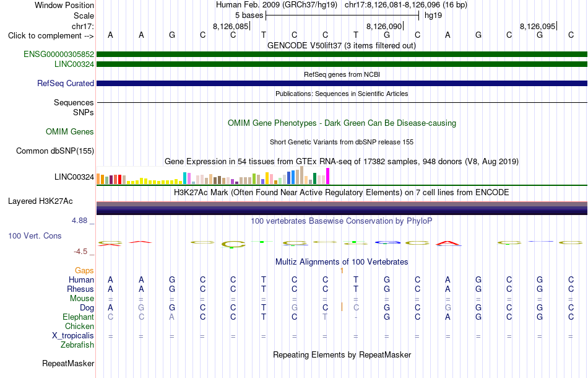Click LINC00324 label beside GTEx bar chart

point(74,177)
